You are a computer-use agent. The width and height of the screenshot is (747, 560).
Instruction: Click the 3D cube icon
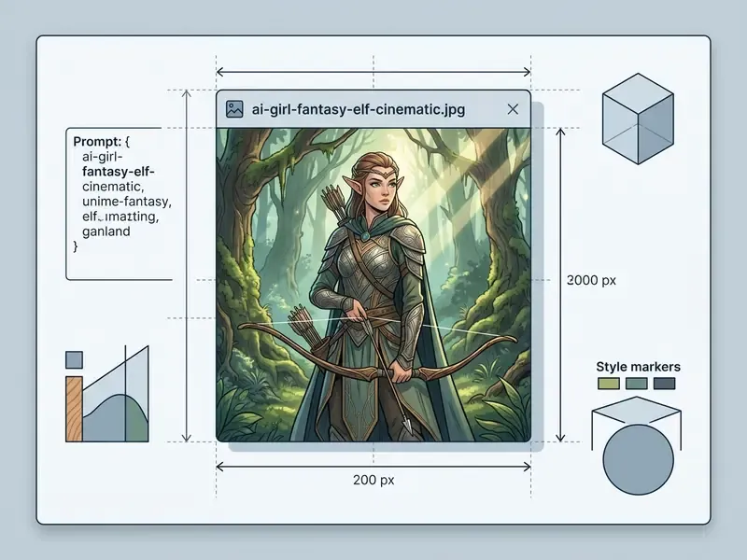pos(638,119)
